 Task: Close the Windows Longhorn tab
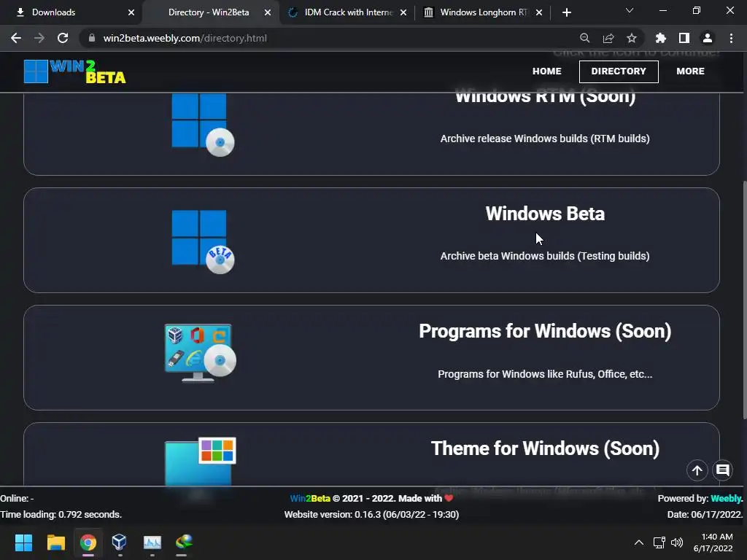click(x=539, y=12)
